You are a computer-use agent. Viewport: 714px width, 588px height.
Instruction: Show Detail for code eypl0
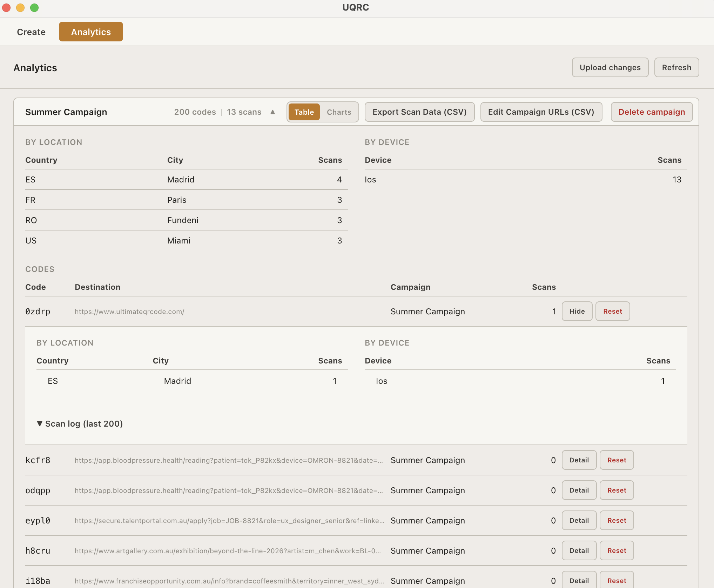click(x=579, y=520)
